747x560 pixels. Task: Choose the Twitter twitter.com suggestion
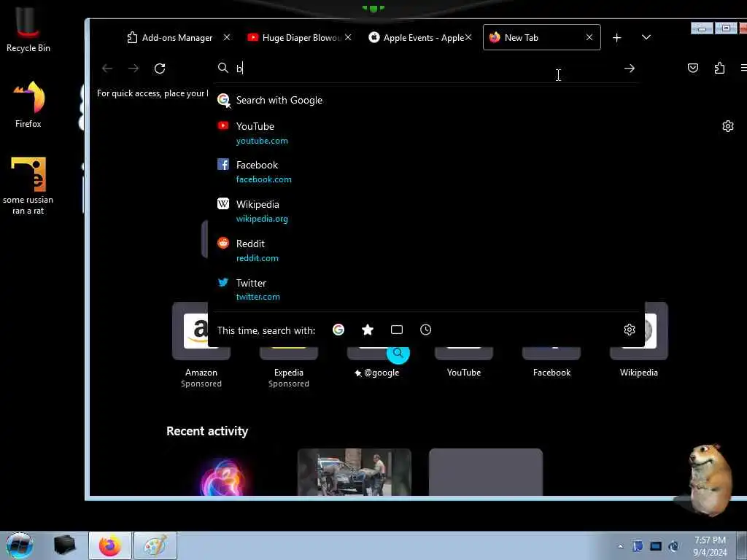coord(426,289)
